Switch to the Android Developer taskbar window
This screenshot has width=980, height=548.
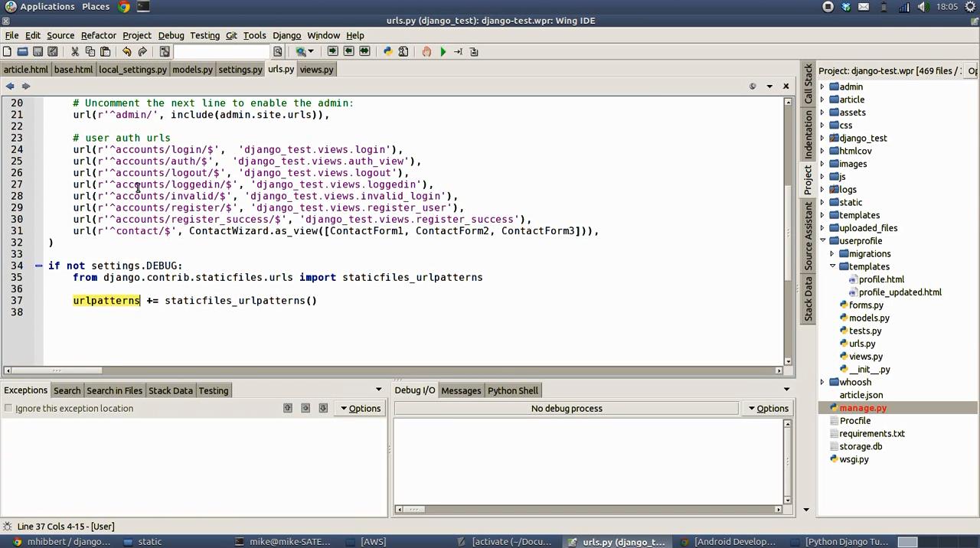click(729, 541)
